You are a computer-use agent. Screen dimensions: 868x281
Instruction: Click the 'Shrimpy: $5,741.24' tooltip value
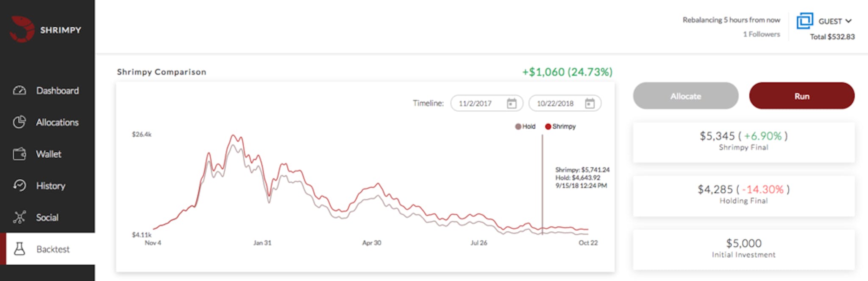(x=582, y=170)
